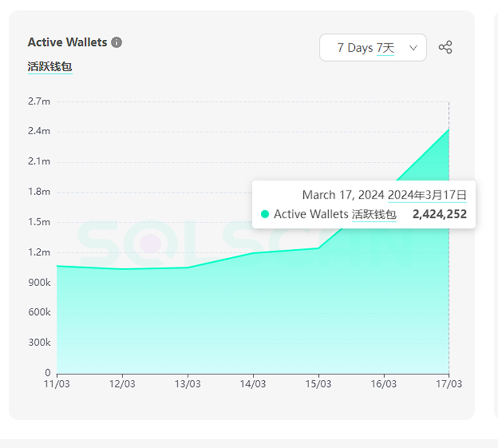Click the 2.7m label on the y-axis

coord(39,101)
